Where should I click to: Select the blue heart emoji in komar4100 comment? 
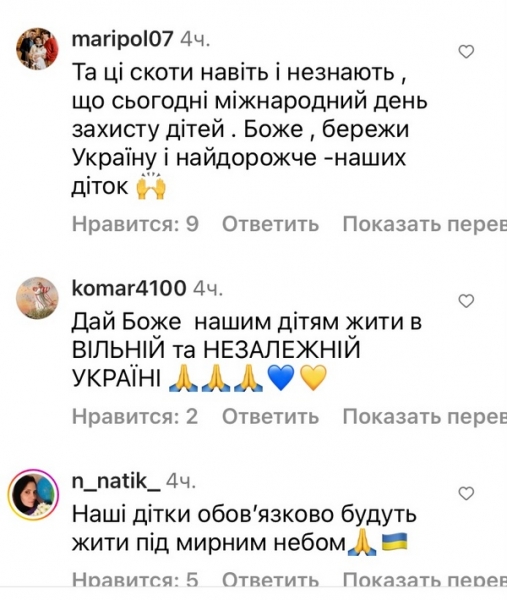coord(281,378)
